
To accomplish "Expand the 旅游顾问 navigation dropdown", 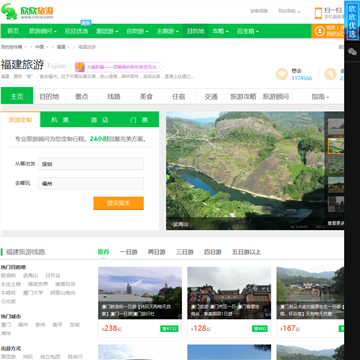I will click(x=43, y=31).
